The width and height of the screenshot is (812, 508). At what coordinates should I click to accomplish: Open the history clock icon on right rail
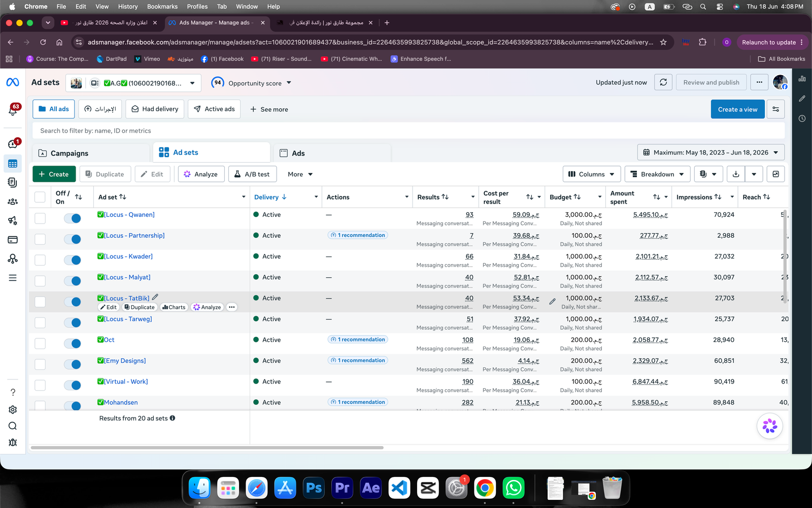[802, 118]
